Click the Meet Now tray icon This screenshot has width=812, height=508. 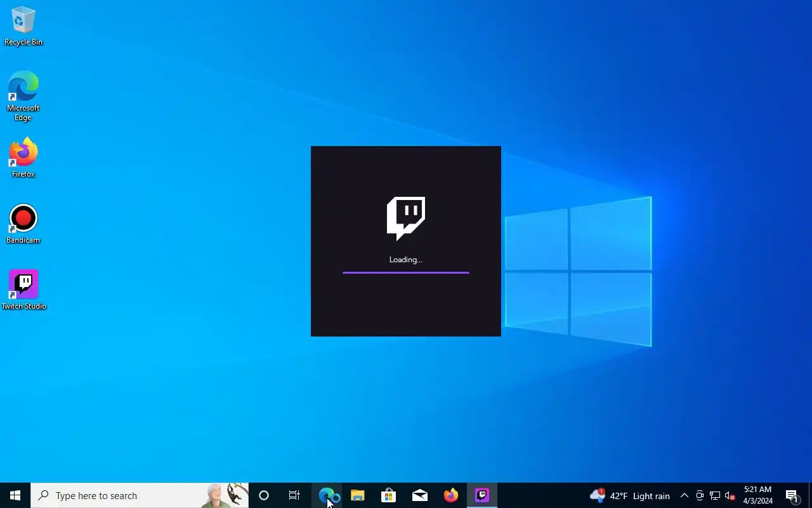tap(700, 495)
